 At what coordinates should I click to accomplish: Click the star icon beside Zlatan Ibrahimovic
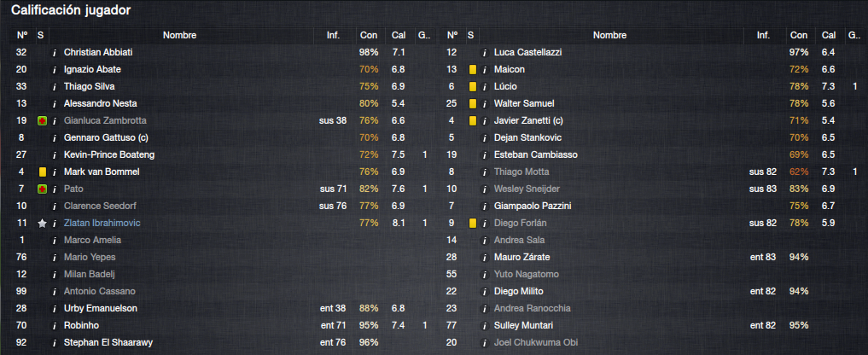coord(42,224)
